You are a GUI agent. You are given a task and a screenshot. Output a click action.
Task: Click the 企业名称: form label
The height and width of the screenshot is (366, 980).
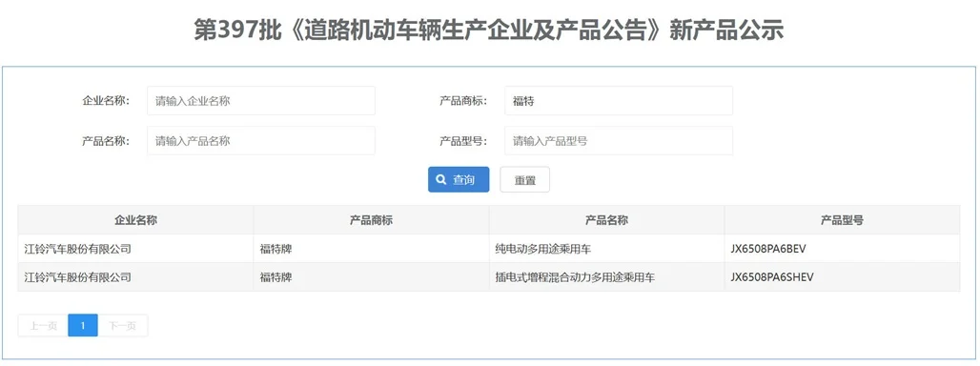(x=106, y=101)
